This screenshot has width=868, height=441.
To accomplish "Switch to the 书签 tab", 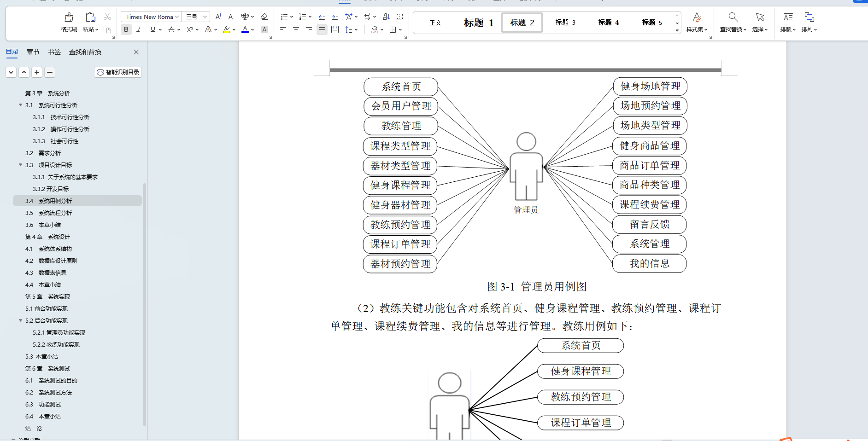I will [x=54, y=52].
